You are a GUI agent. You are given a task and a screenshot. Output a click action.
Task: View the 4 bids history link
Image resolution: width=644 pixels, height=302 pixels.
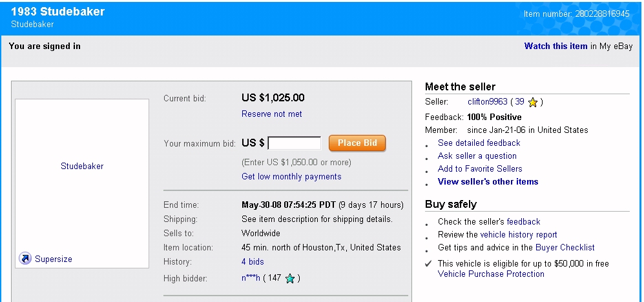pos(253,261)
